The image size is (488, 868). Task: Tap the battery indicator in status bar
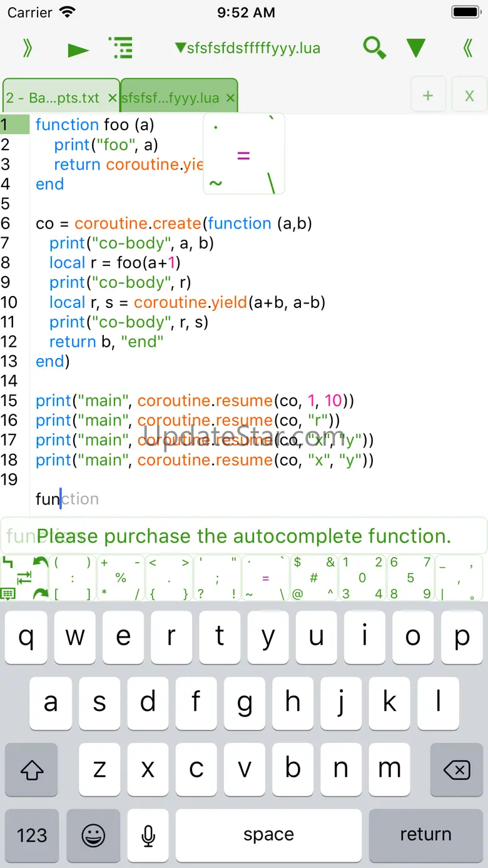[x=466, y=12]
